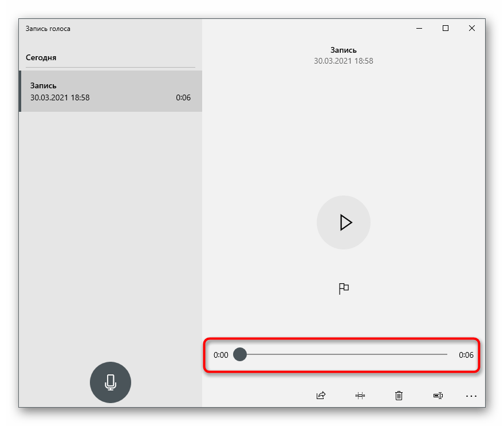504x426 pixels.
Task: Click the playback slider thumb handle
Action: 240,354
